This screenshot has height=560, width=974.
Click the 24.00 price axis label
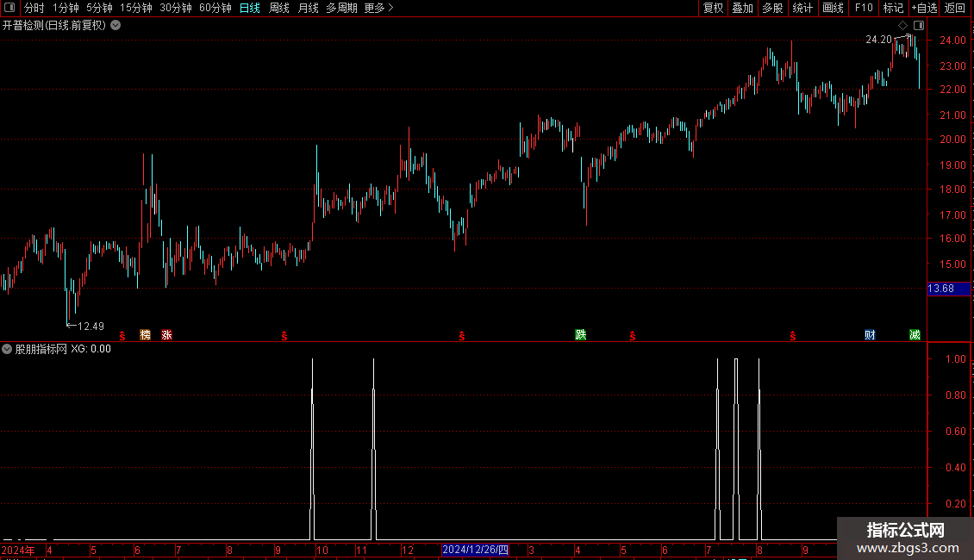coord(952,40)
